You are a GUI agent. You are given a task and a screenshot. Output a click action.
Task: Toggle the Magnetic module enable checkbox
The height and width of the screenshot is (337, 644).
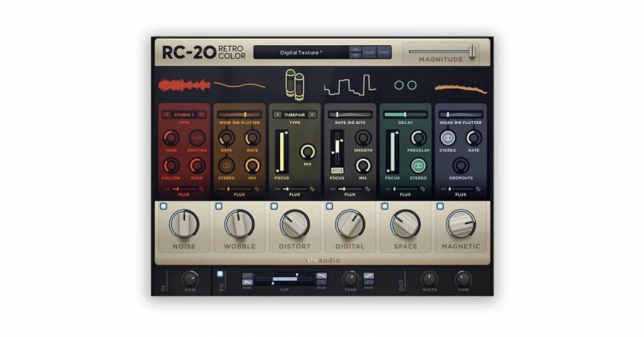440,206
